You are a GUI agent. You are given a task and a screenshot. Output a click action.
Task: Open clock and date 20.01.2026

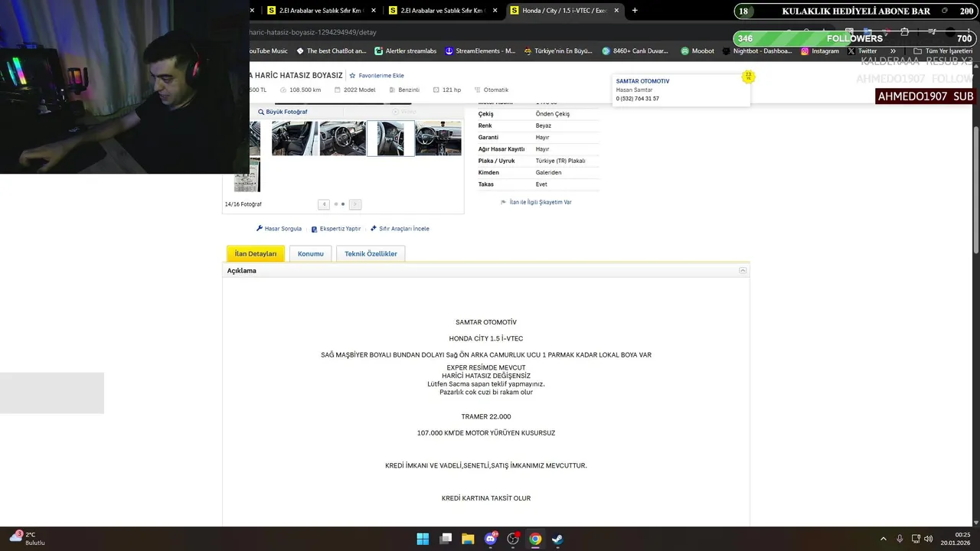(957, 539)
